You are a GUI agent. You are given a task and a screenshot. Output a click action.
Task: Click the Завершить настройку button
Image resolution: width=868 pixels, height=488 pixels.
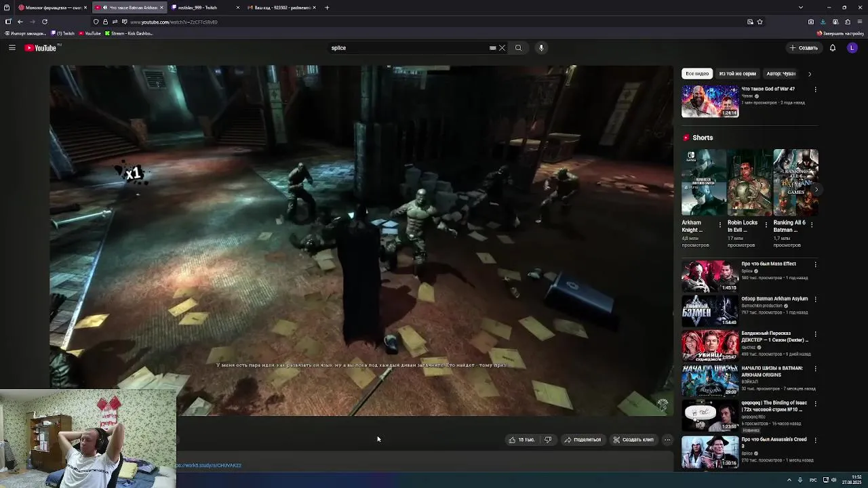tap(840, 33)
